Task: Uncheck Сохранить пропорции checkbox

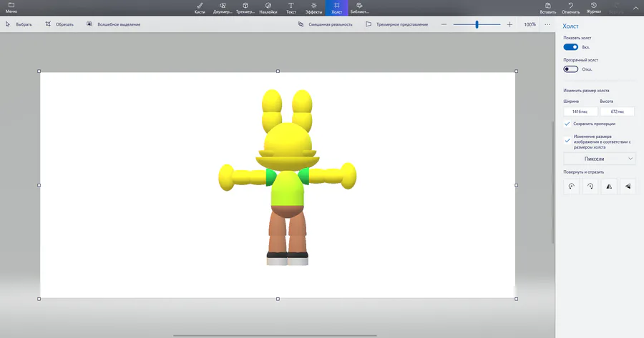Action: (x=567, y=124)
